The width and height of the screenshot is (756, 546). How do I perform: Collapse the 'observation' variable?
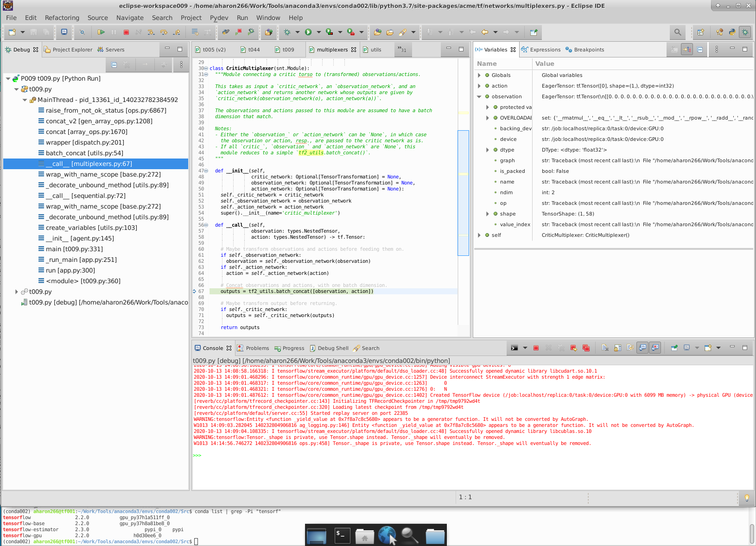tap(479, 96)
